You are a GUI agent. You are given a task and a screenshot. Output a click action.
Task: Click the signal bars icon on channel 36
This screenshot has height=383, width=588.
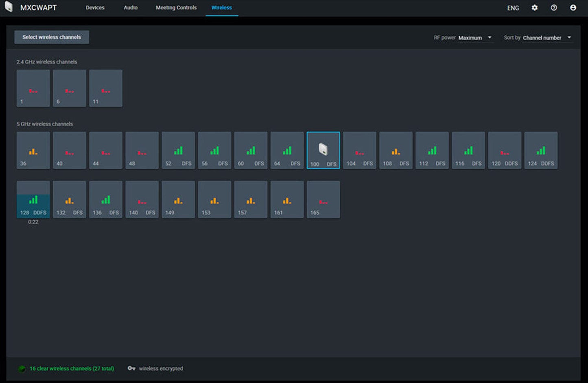point(33,152)
